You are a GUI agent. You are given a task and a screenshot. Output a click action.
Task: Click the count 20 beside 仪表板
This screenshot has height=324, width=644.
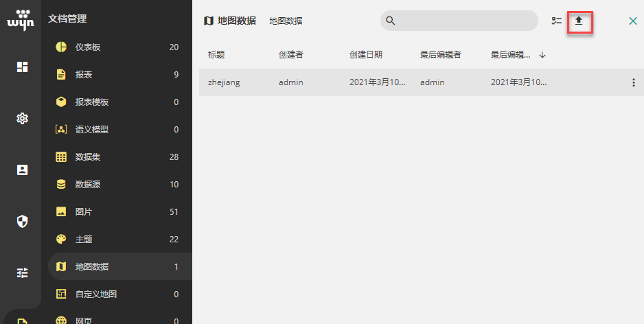tap(174, 47)
